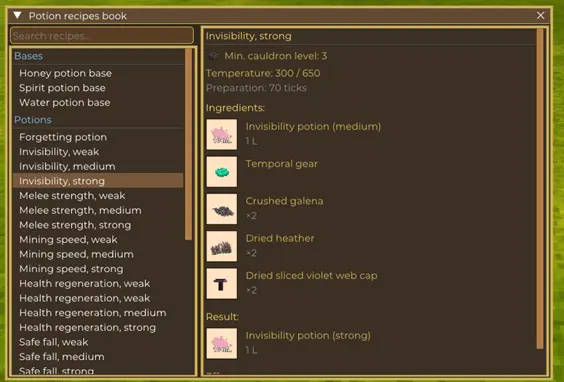Select the Honey potion base recipe
The width and height of the screenshot is (564, 382).
(x=98, y=73)
